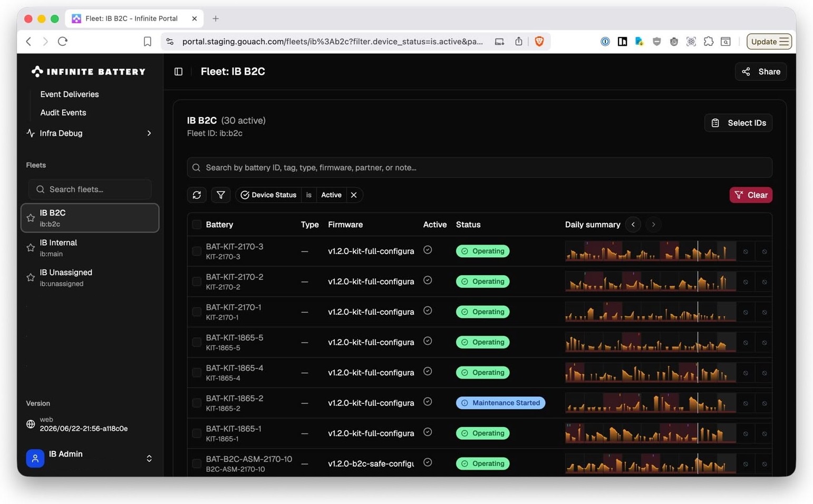Screen dimensions: 813x504
Task: Click the web version globe icon
Action: tap(31, 424)
